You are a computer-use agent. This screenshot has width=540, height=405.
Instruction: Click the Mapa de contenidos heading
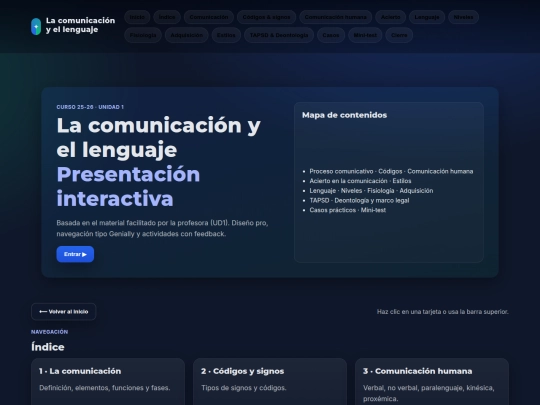[x=344, y=115]
